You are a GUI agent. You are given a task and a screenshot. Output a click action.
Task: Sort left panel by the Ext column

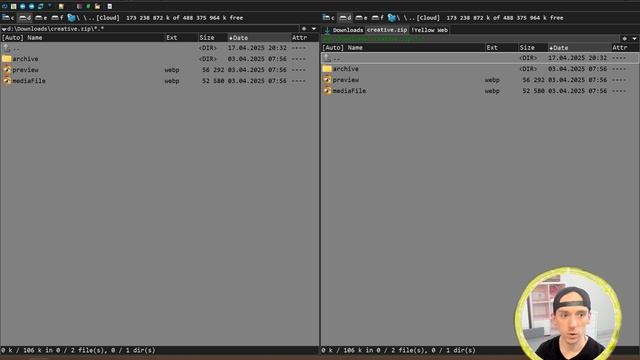181,38
